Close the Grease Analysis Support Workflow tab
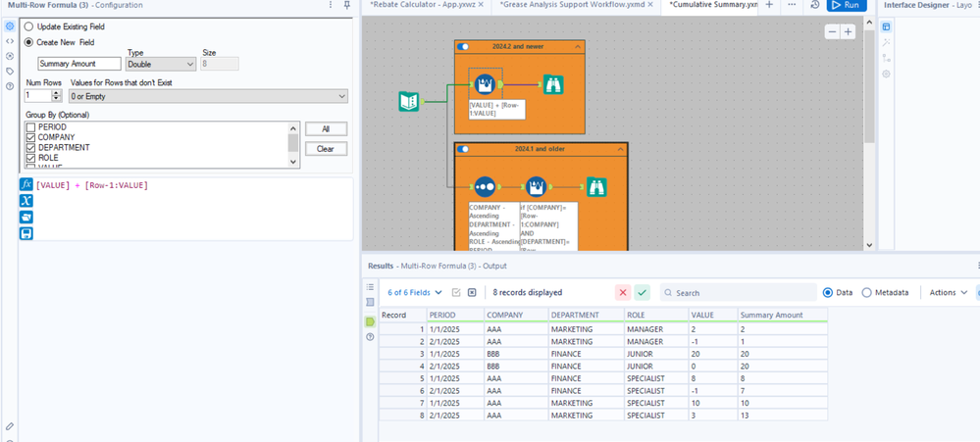The height and width of the screenshot is (442, 980). (650, 4)
